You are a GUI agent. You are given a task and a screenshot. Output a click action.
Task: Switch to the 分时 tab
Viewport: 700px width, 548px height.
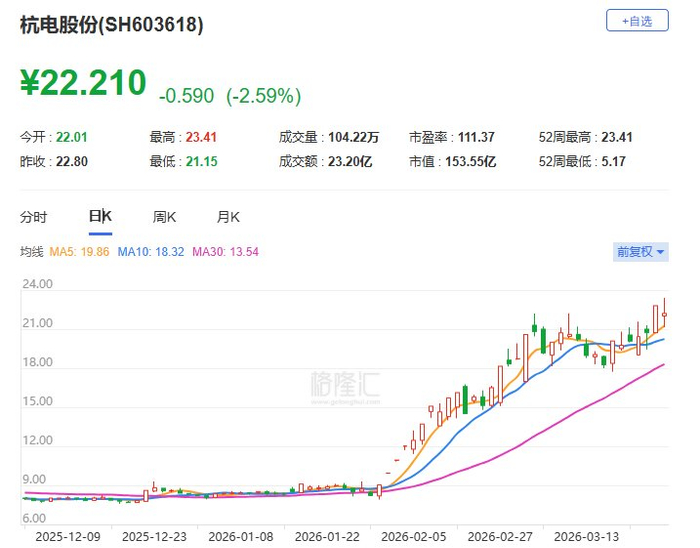[33, 217]
